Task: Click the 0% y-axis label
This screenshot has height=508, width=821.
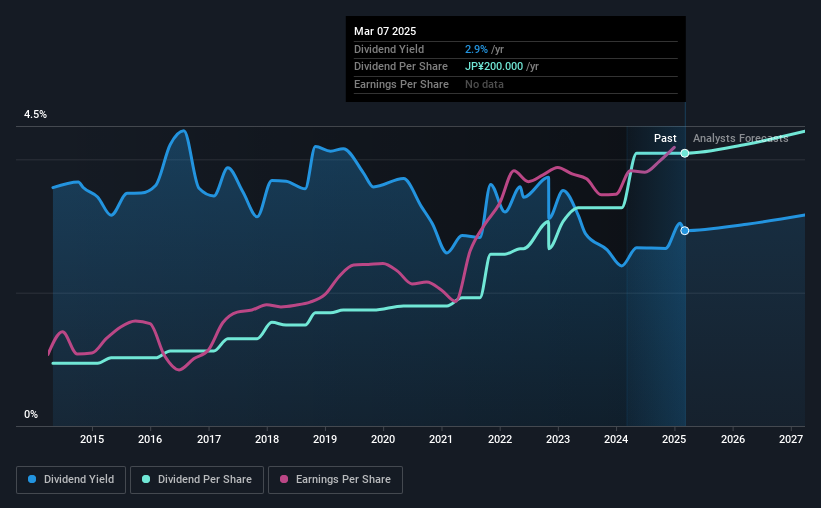Action: [31, 414]
